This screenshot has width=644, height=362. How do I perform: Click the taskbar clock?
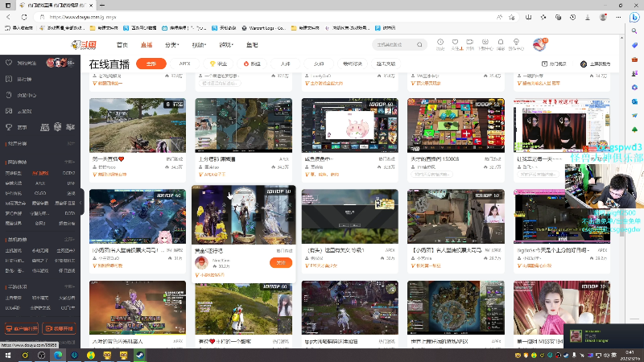pyautogui.click(x=630, y=356)
